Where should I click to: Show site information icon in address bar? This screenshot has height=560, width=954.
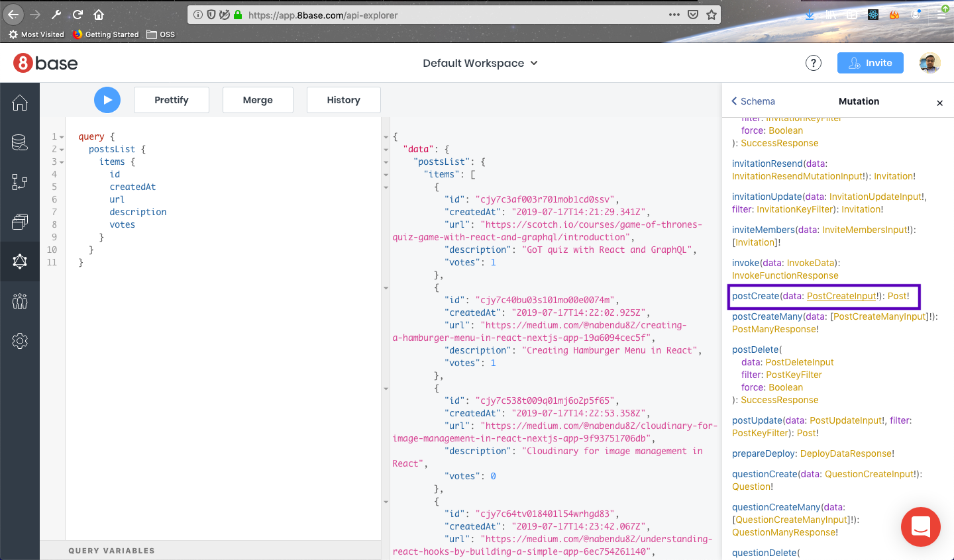click(198, 15)
